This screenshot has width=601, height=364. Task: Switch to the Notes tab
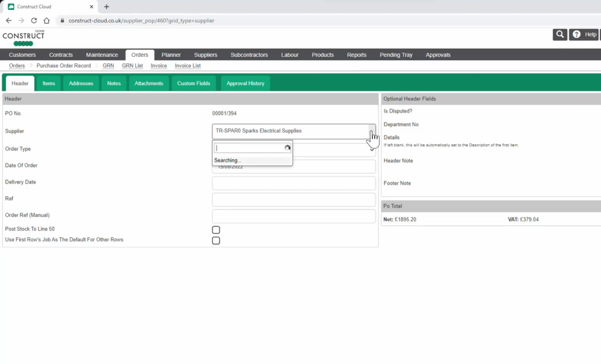click(114, 83)
